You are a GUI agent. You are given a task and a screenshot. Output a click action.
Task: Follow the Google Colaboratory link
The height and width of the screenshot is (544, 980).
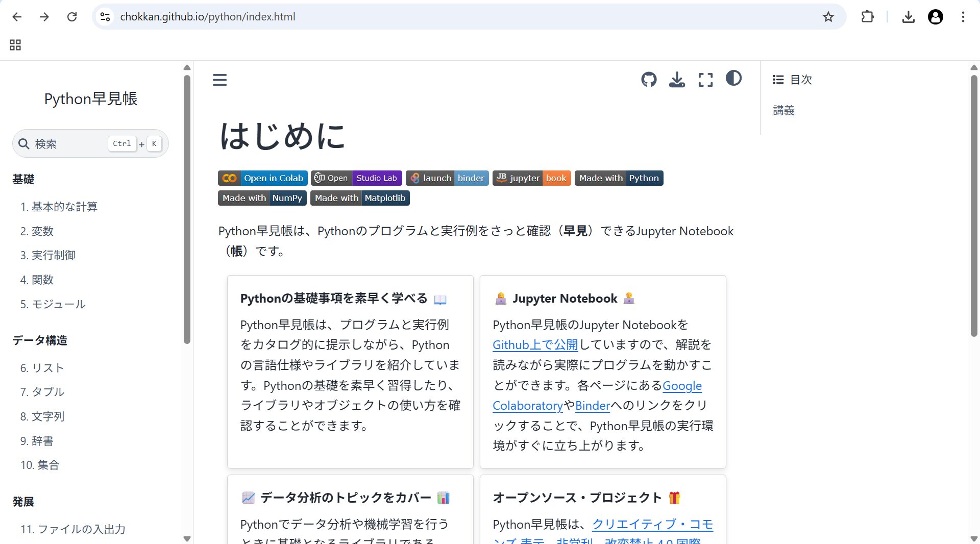pyautogui.click(x=682, y=386)
